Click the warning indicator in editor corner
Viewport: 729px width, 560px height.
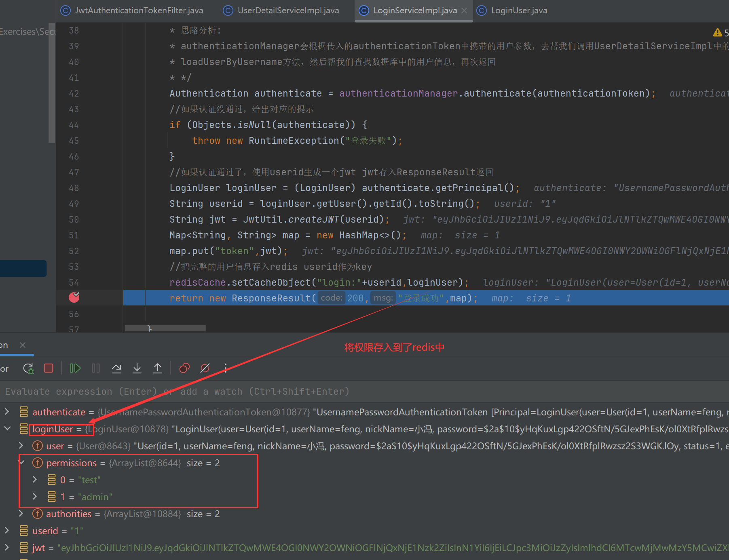[718, 32]
